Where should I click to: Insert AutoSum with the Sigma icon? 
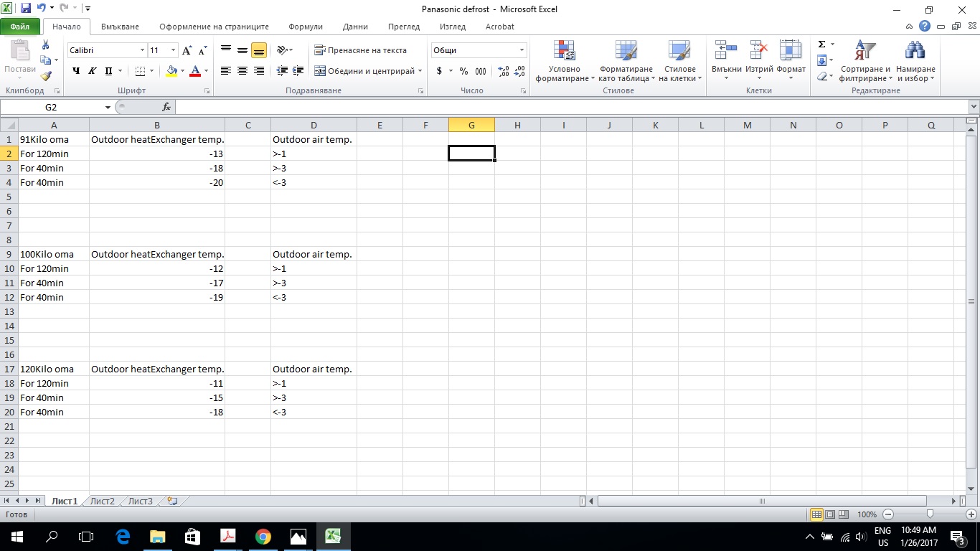click(822, 44)
